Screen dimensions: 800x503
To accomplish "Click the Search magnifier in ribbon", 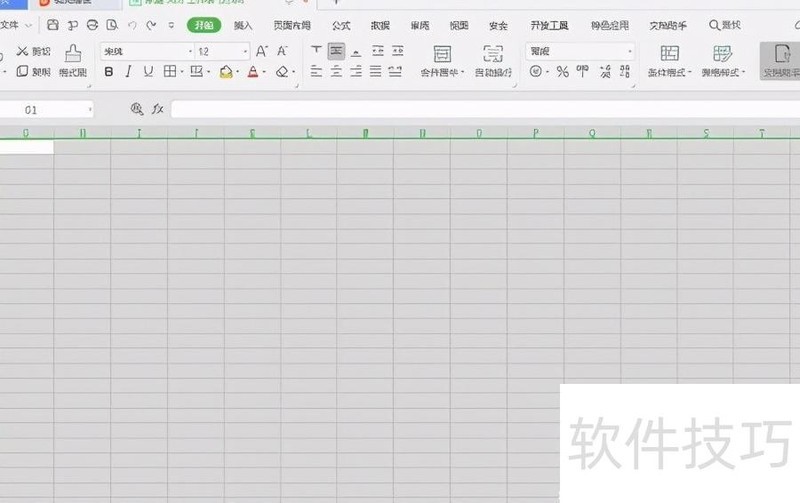I will coord(715,25).
